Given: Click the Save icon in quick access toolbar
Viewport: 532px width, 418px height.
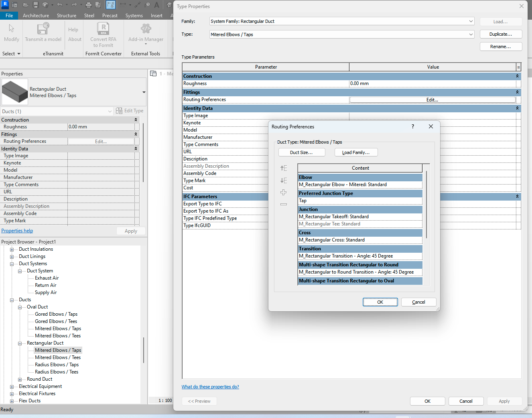Looking at the screenshot, I should pyautogui.click(x=36, y=5).
